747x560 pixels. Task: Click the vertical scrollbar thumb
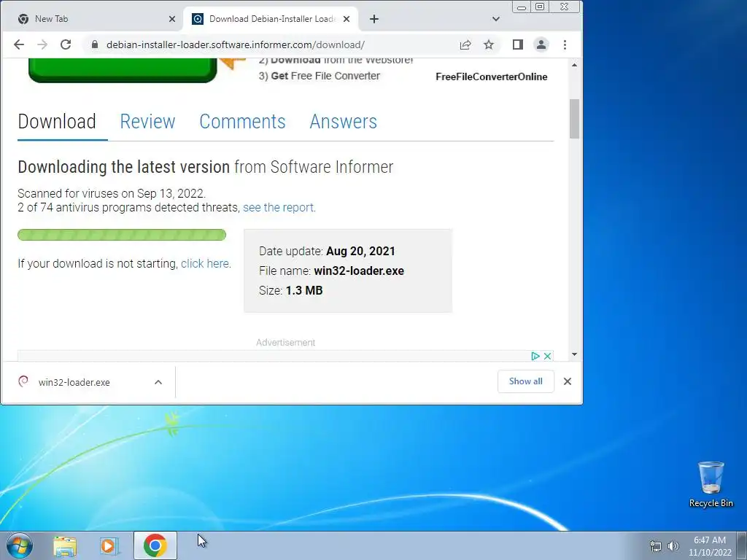(x=575, y=119)
